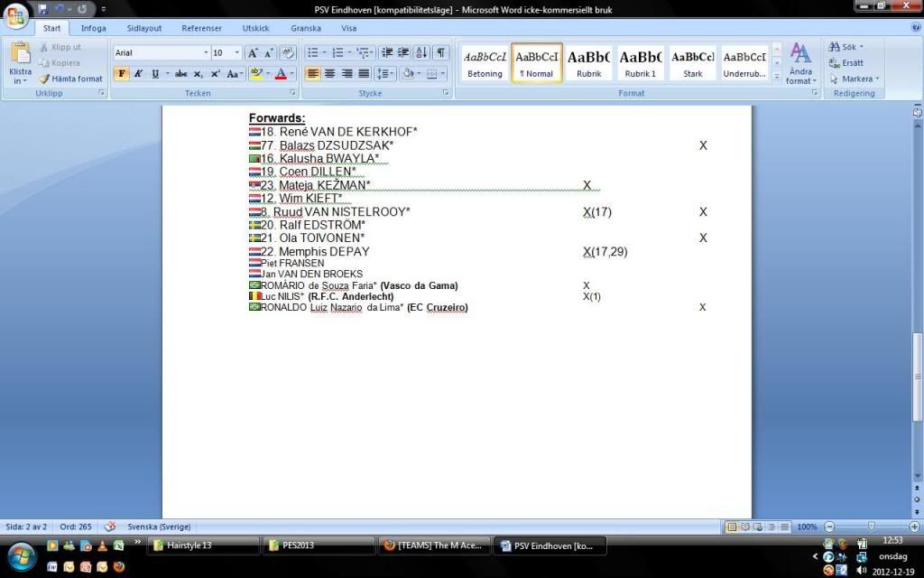Open spell check status icon
This screenshot has width=924, height=578.
[x=110, y=527]
